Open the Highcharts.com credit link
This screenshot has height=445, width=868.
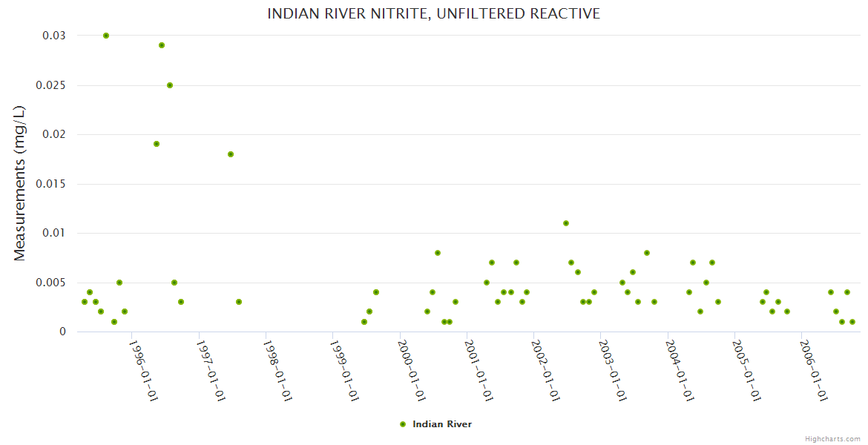click(832, 439)
